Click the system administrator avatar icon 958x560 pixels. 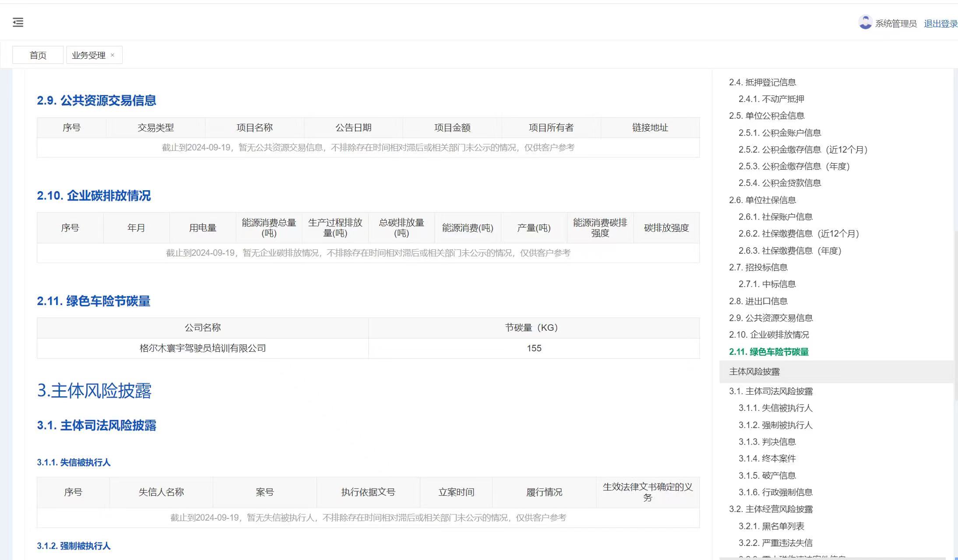click(x=865, y=22)
